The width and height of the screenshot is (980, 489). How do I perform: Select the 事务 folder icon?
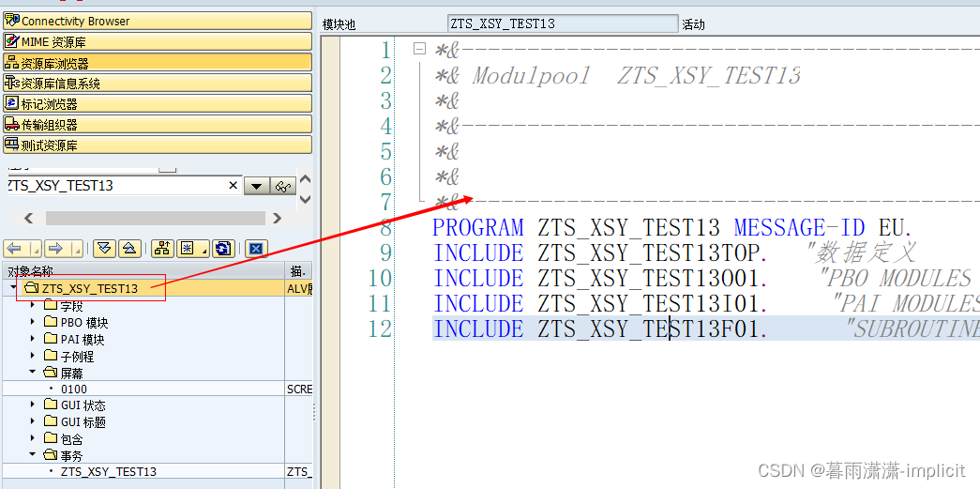point(50,455)
